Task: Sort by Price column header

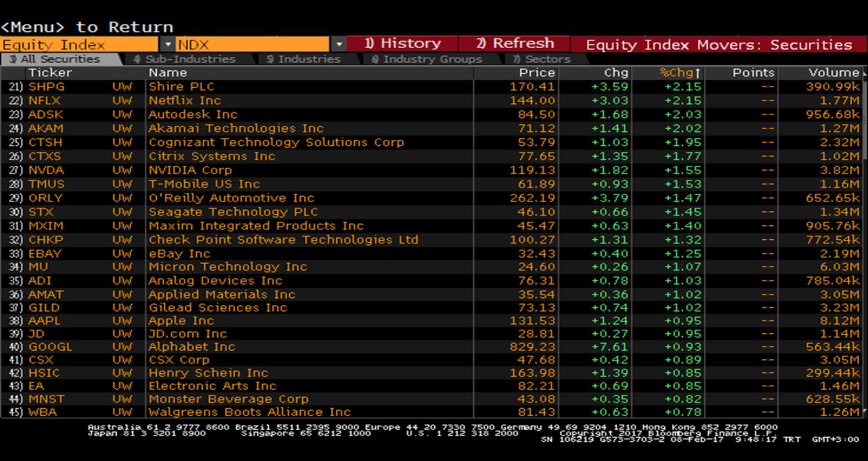Action: click(537, 73)
